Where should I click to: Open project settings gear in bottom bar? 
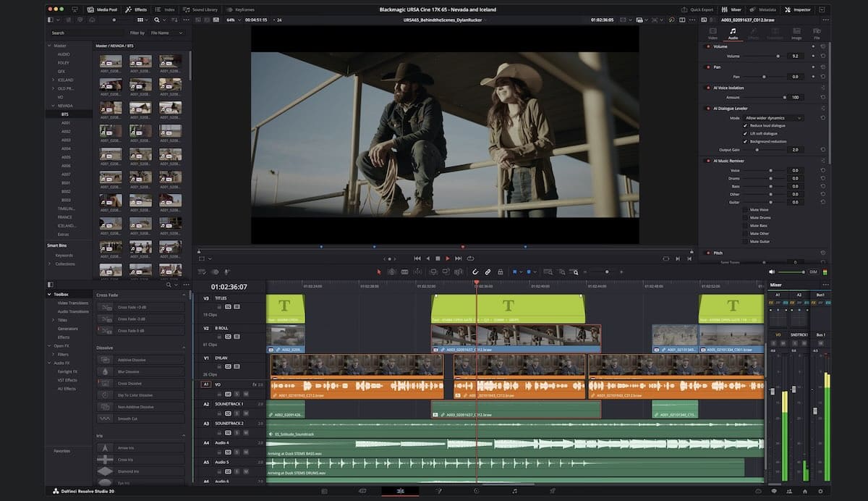click(820, 491)
